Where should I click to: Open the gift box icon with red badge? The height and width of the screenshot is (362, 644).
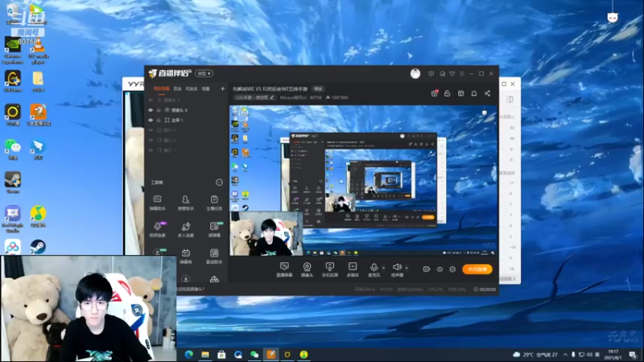pyautogui.click(x=435, y=93)
